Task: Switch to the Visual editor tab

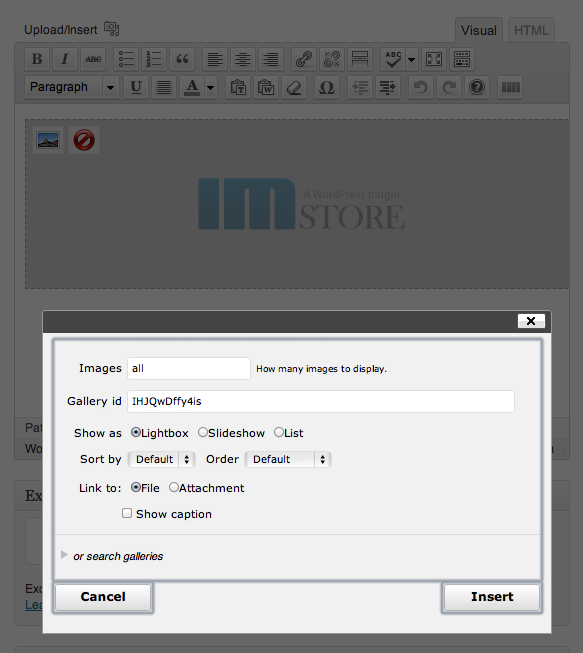Action: (x=478, y=30)
